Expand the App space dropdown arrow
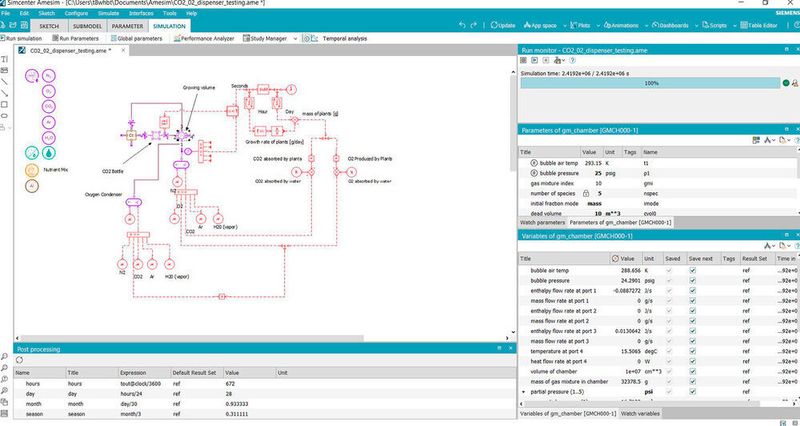The height and width of the screenshot is (426, 800). (565, 25)
